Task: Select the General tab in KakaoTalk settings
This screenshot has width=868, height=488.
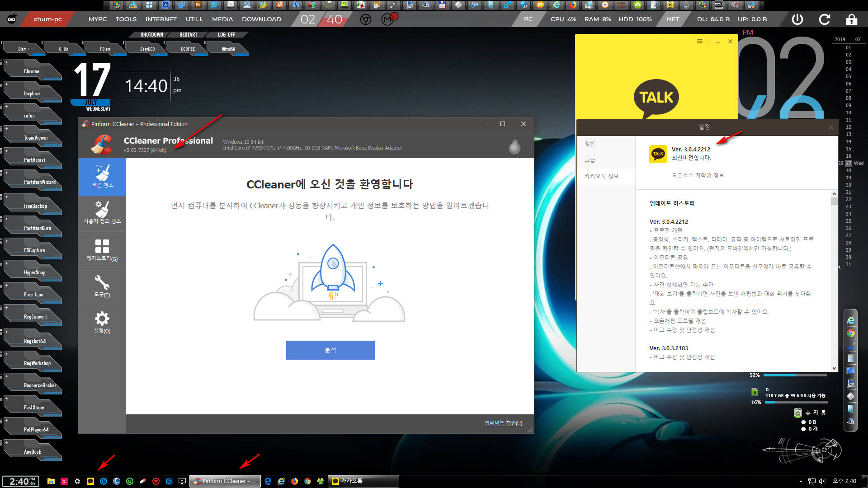Action: [x=590, y=144]
